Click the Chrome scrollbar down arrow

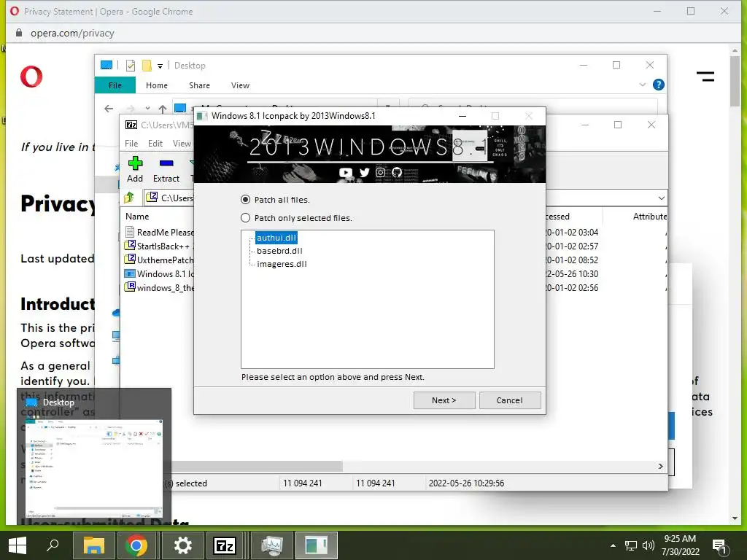pos(735,518)
